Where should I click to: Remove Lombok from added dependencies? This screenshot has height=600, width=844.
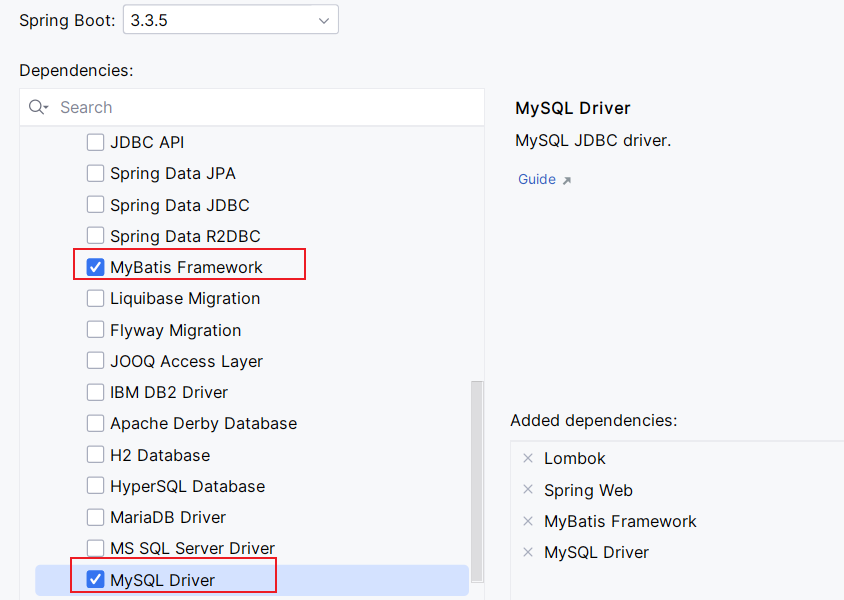(x=528, y=458)
